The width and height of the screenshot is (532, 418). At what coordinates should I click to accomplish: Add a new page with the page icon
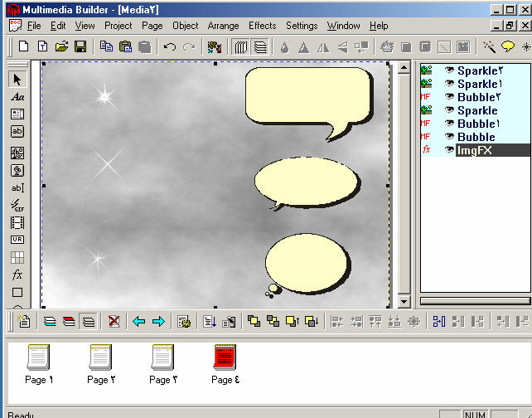pos(24,321)
